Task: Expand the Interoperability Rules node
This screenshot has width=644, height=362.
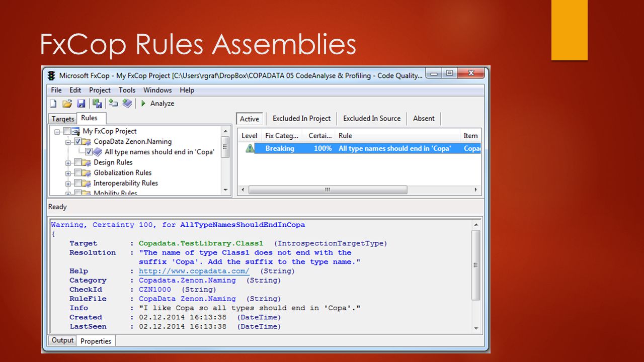Action: [x=68, y=184]
